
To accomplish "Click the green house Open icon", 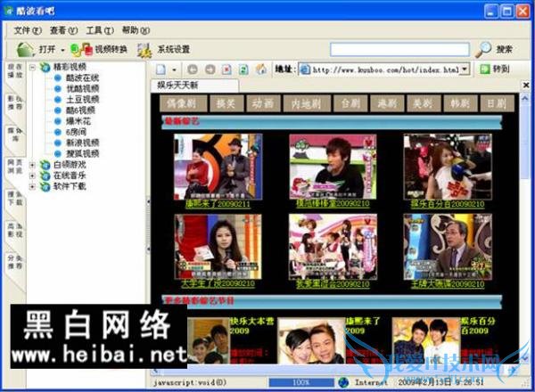I will (x=25, y=50).
